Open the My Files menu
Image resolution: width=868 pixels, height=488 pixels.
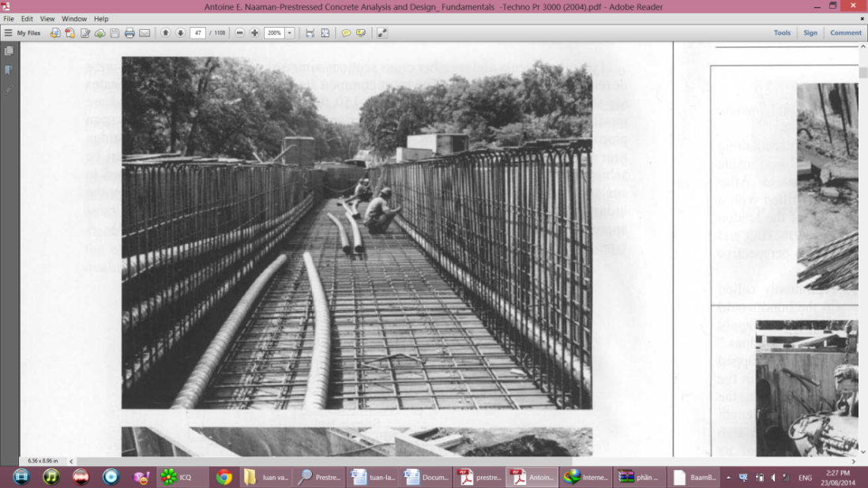tap(22, 33)
